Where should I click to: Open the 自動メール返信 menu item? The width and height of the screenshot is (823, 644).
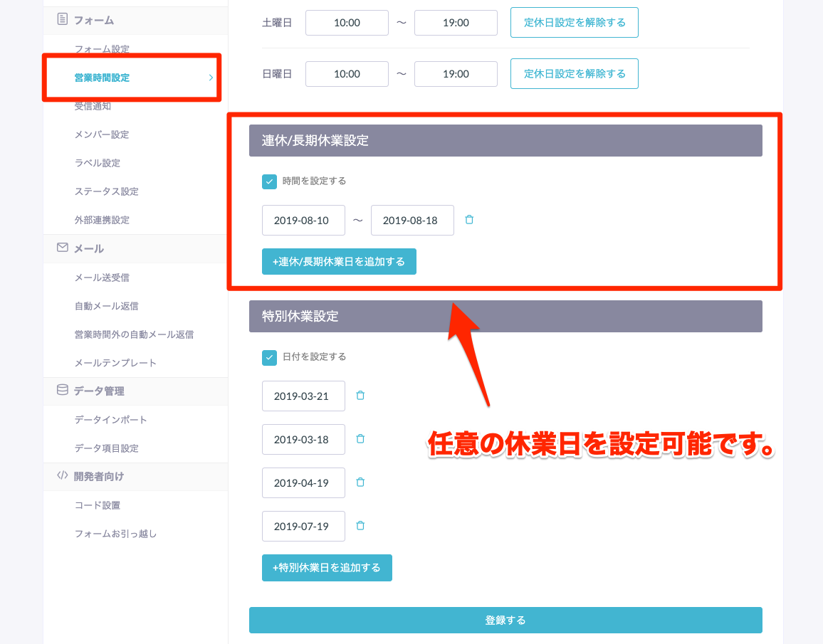click(x=106, y=306)
